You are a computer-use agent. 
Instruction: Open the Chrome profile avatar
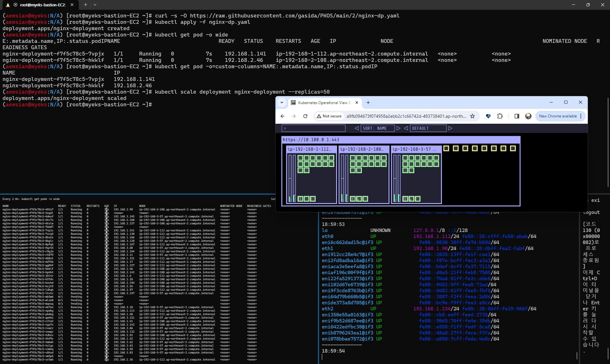click(x=528, y=116)
